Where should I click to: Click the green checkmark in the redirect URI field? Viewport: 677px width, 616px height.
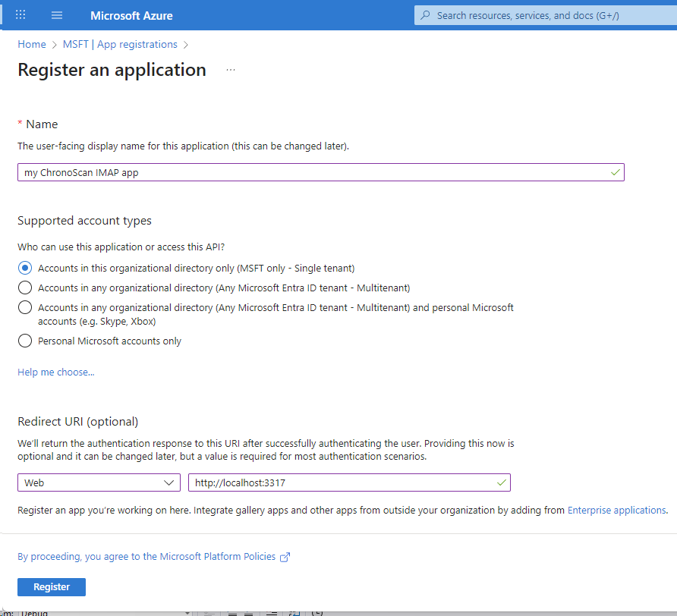pos(500,482)
